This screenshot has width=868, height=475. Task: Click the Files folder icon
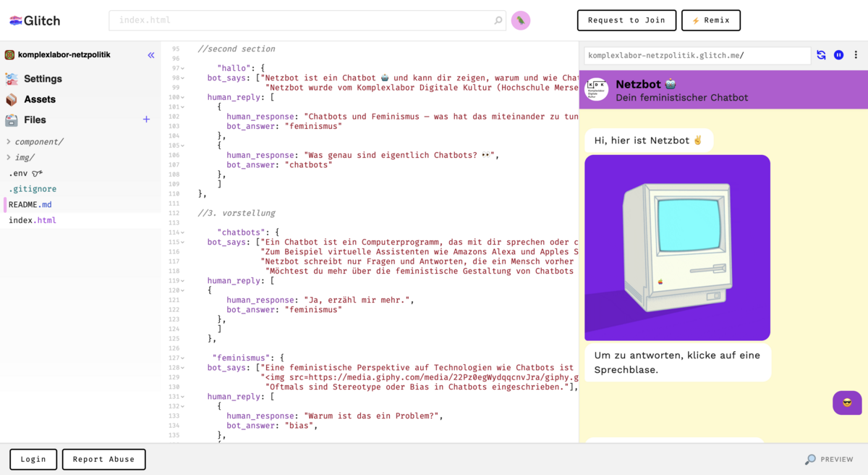pyautogui.click(x=12, y=120)
